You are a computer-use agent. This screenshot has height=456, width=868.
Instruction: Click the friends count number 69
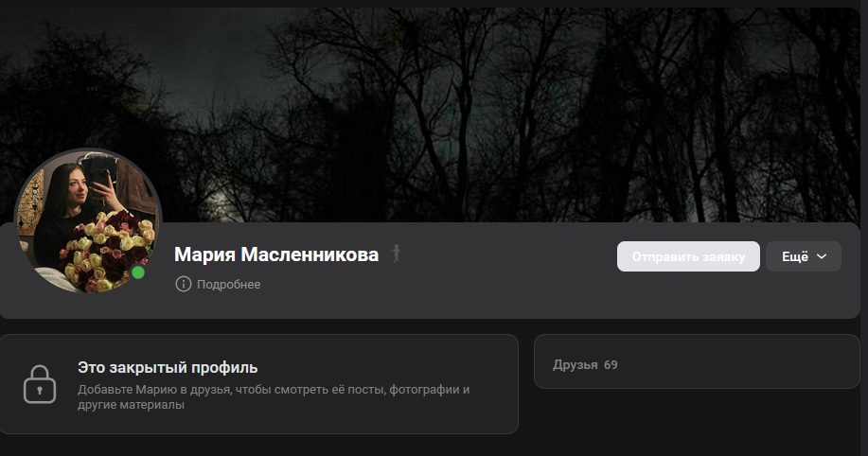coord(611,364)
